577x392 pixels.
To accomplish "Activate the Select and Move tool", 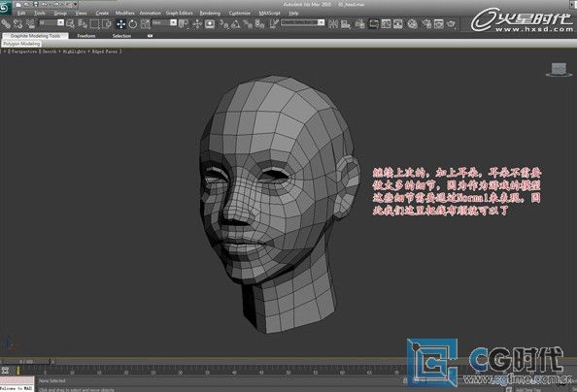I will (x=120, y=24).
